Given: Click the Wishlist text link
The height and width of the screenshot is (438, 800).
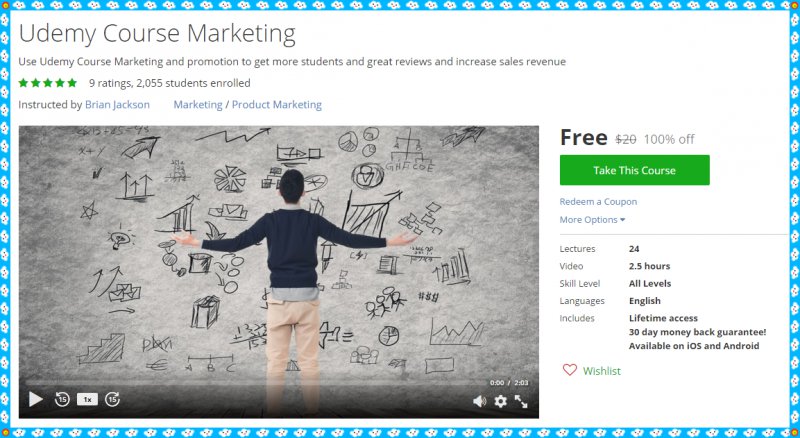Looking at the screenshot, I should (x=602, y=371).
